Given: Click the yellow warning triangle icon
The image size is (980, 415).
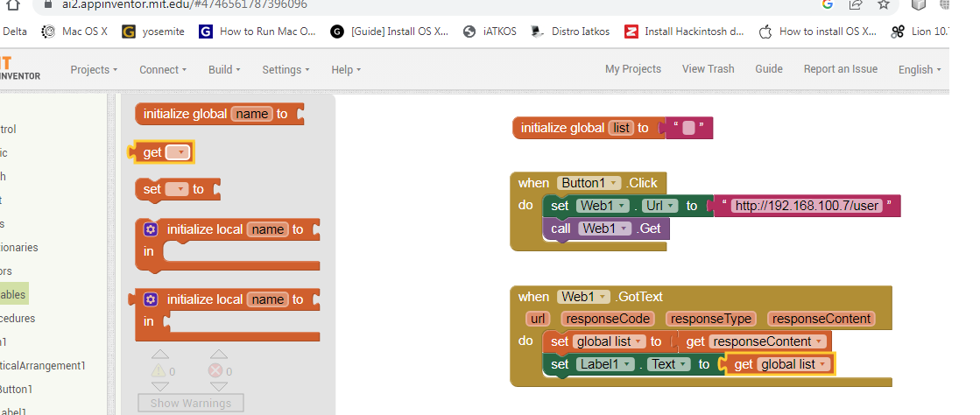Looking at the screenshot, I should pos(159,370).
